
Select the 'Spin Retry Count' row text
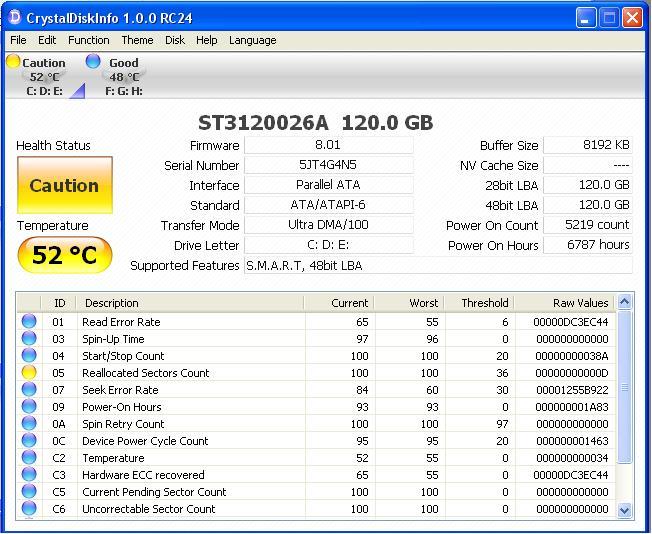[123, 424]
